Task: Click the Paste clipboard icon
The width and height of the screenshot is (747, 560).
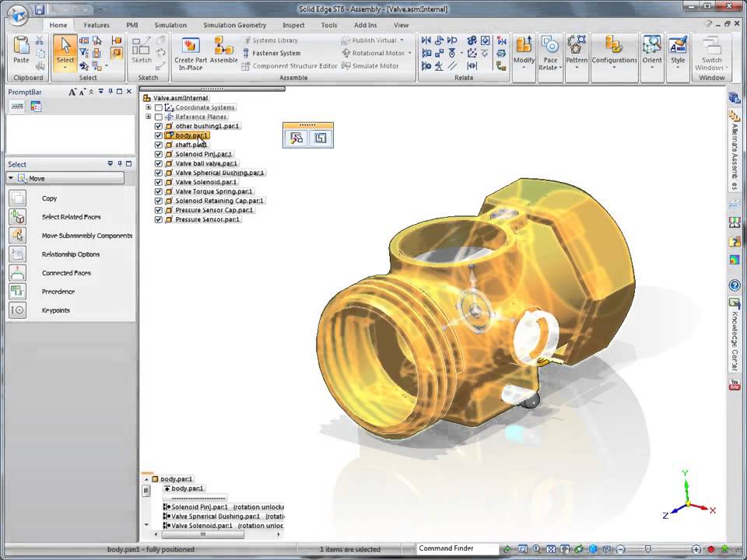Action: (21, 46)
